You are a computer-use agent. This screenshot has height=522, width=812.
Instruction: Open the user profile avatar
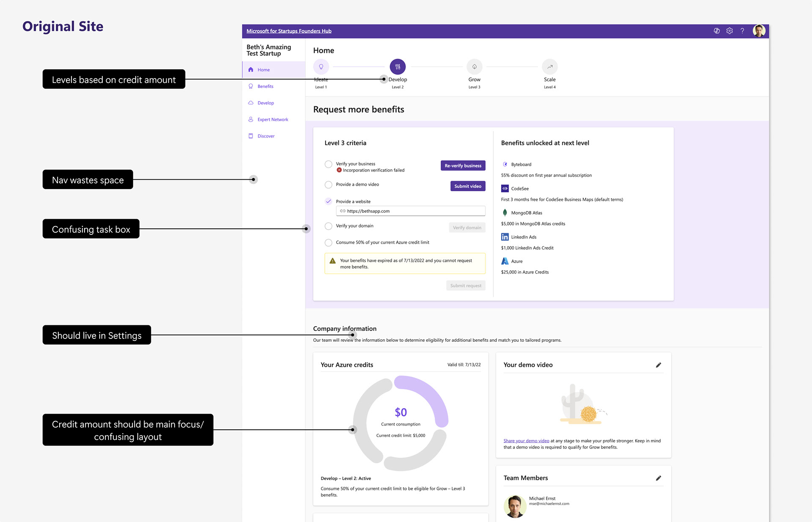click(x=759, y=31)
